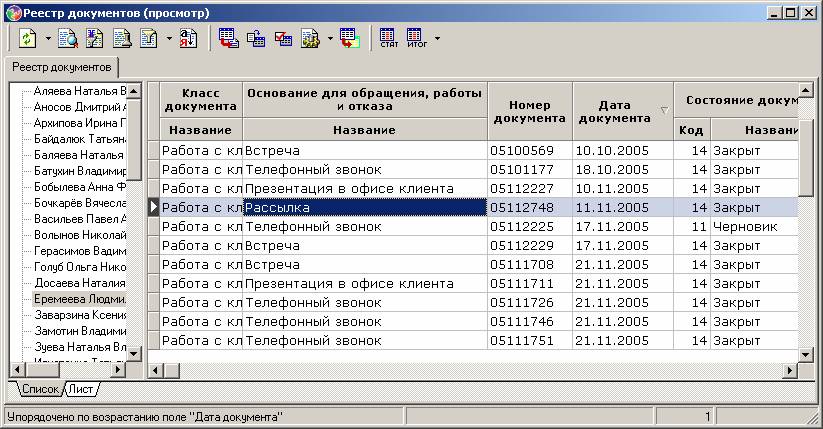Click the Рассылка cell in selected row
Image resolution: width=823 pixels, height=429 pixels.
(364, 207)
